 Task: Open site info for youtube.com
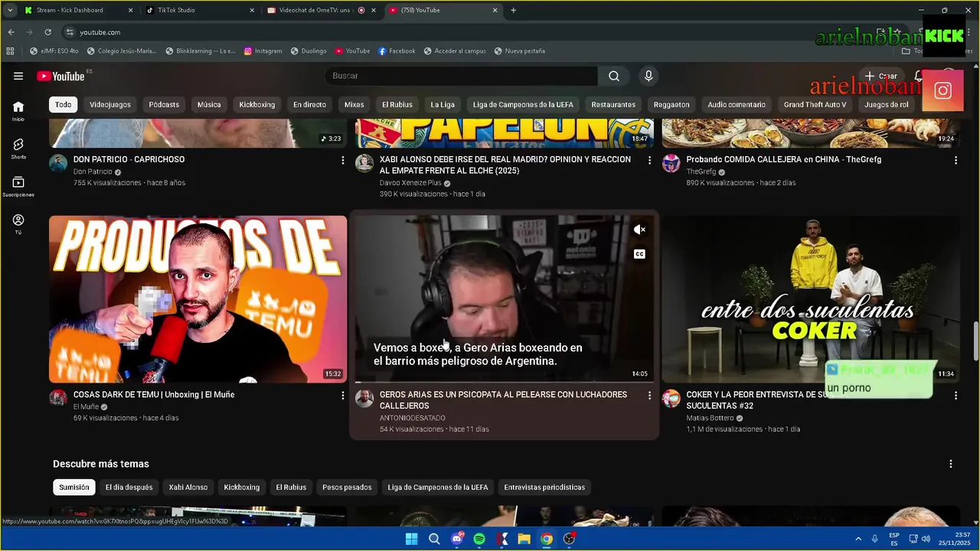coord(70,32)
